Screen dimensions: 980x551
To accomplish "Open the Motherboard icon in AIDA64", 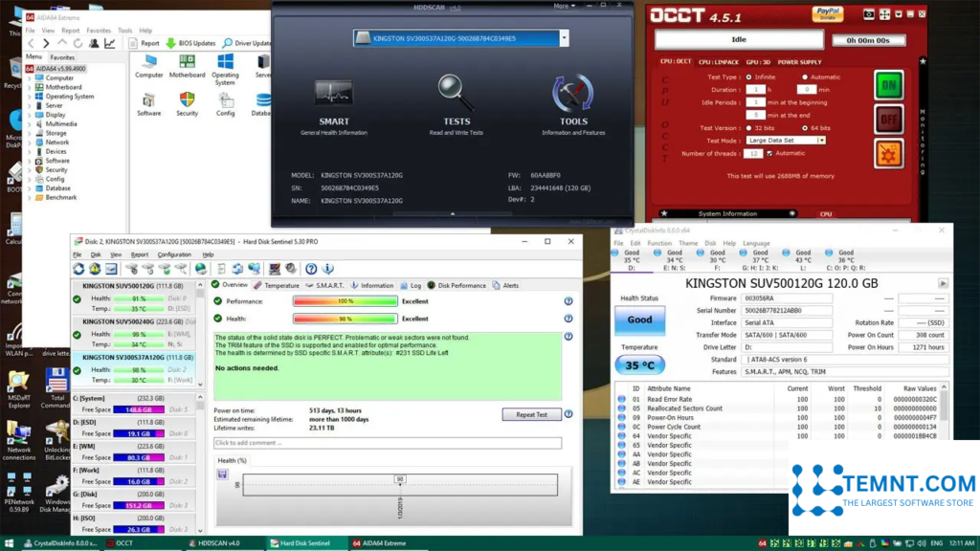I will pyautogui.click(x=187, y=60).
